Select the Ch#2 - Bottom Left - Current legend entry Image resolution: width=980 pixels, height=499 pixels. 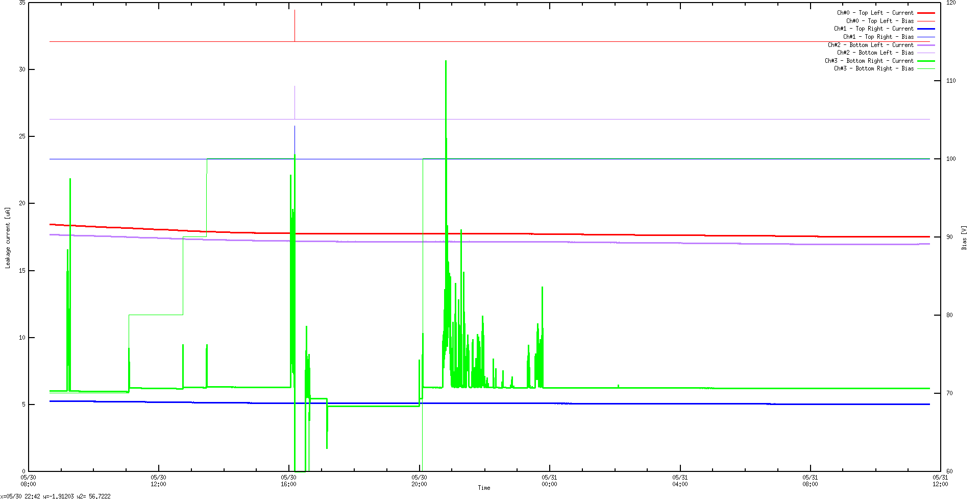870,44
